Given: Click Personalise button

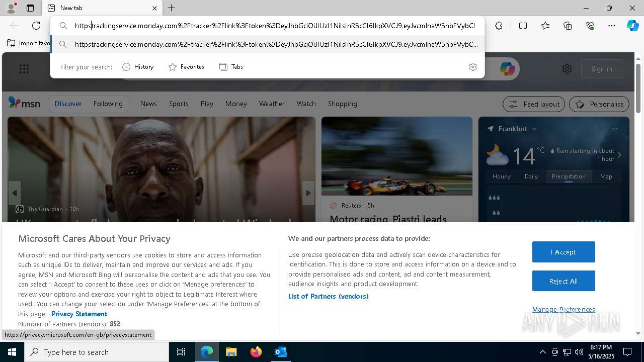Looking at the screenshot, I should coord(599,104).
